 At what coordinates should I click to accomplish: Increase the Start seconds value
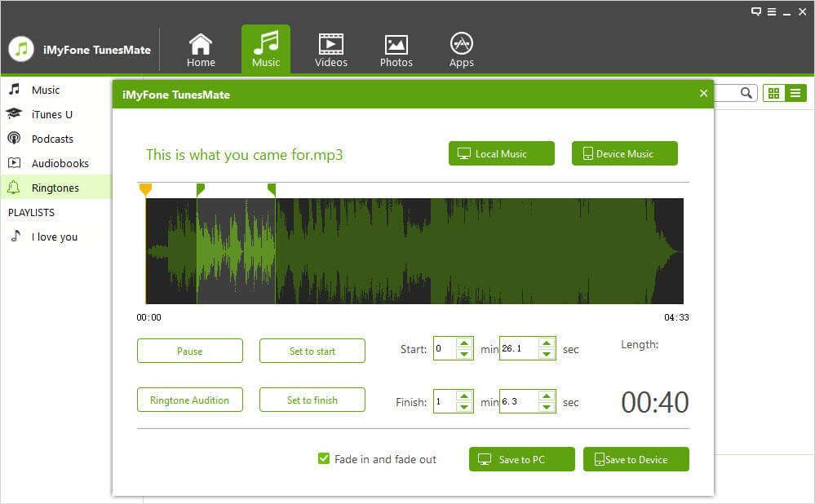pyautogui.click(x=547, y=343)
